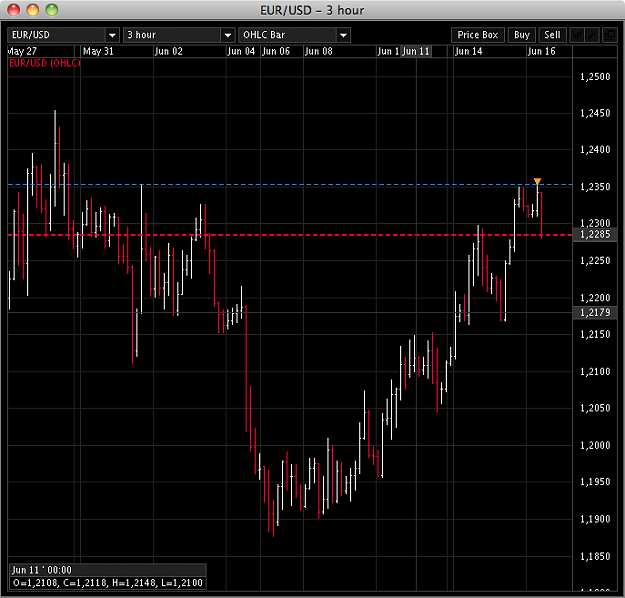Screen dimensions: 625x598
Task: Click the orange marker arrow above the last bar
Action: 537,182
